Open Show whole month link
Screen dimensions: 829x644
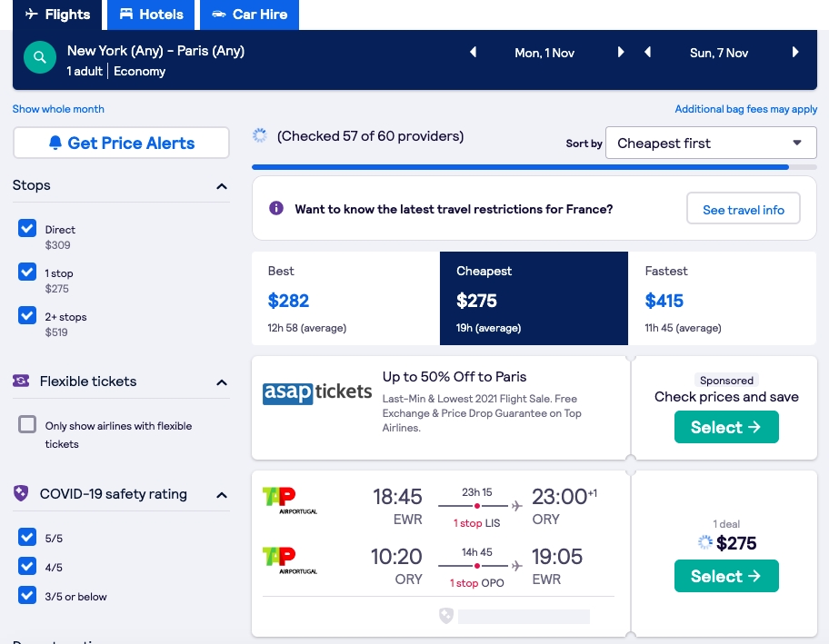(x=58, y=109)
